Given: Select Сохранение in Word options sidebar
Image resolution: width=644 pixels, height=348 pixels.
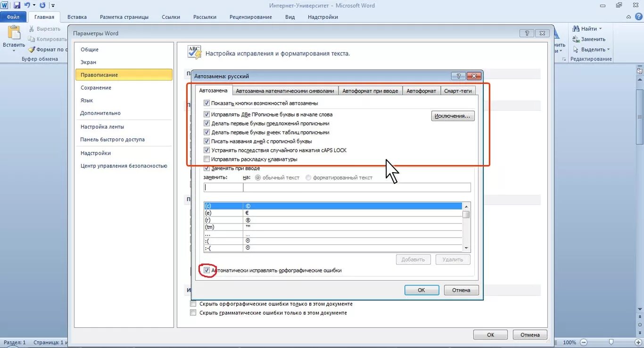Looking at the screenshot, I should [x=124, y=88].
